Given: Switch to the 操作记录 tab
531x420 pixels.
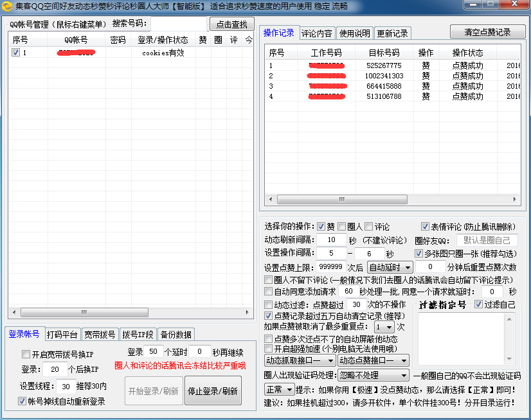Looking at the screenshot, I should pos(279,33).
